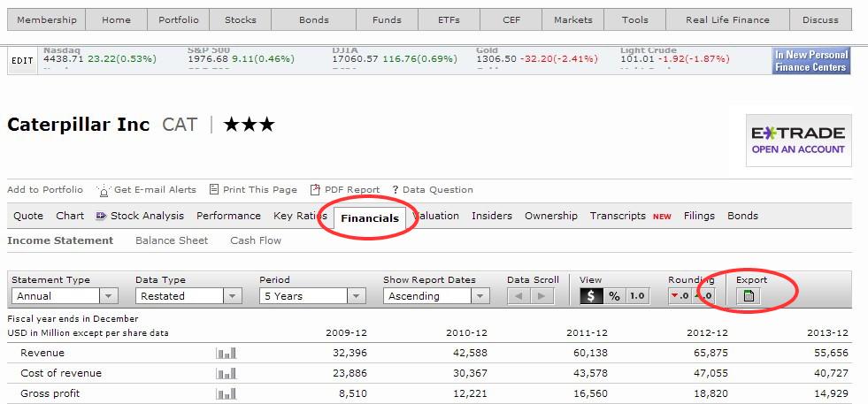The height and width of the screenshot is (404, 868).
Task: Click the New Personal Finance Centers banner
Action: (811, 61)
